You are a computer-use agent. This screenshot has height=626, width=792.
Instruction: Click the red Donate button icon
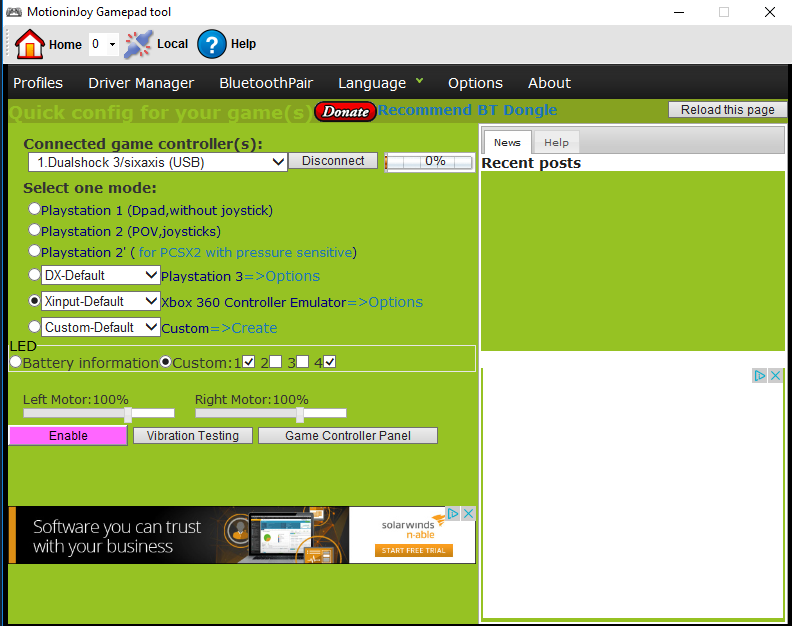[345, 111]
